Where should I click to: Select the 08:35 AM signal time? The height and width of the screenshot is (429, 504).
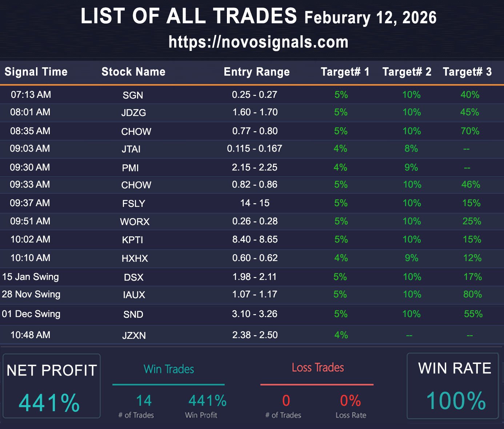point(30,131)
